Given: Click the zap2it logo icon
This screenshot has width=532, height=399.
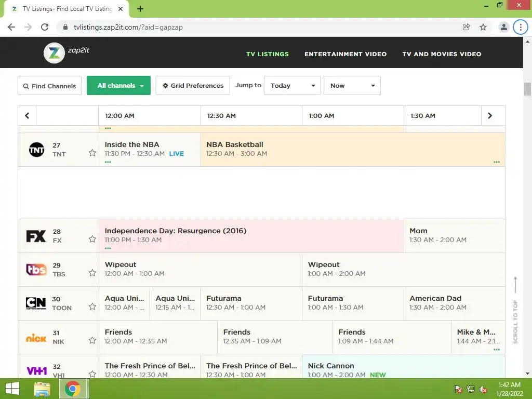Looking at the screenshot, I should (54, 53).
